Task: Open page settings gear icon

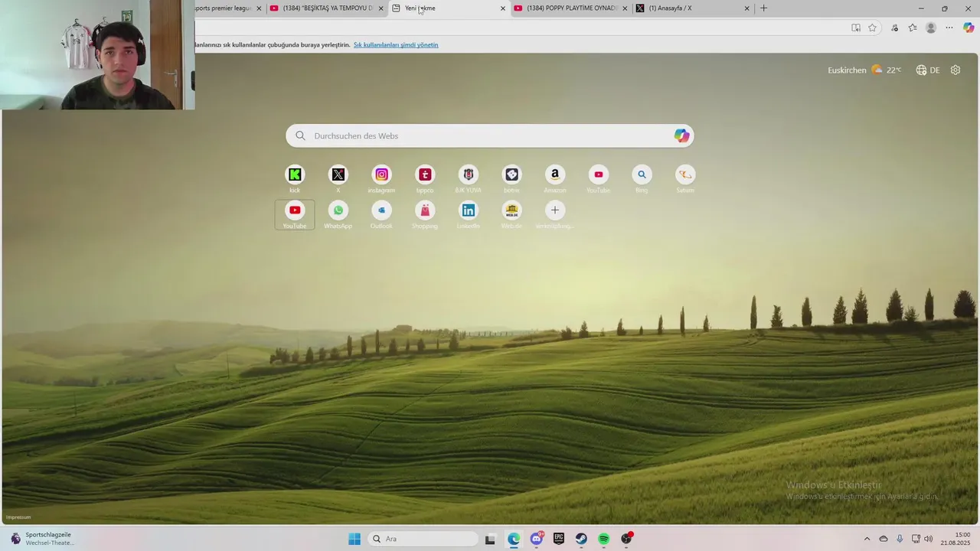Action: (x=955, y=70)
